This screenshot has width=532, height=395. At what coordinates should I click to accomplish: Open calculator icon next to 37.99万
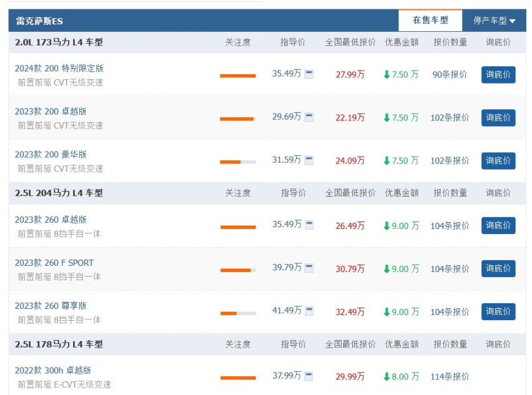click(308, 376)
